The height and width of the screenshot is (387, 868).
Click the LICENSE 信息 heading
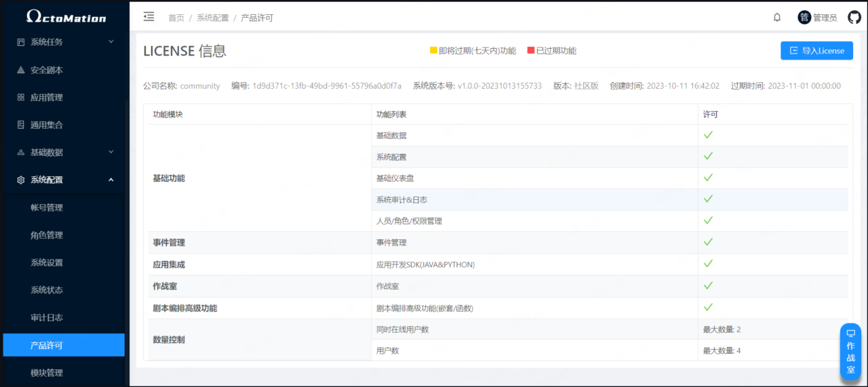pyautogui.click(x=184, y=51)
